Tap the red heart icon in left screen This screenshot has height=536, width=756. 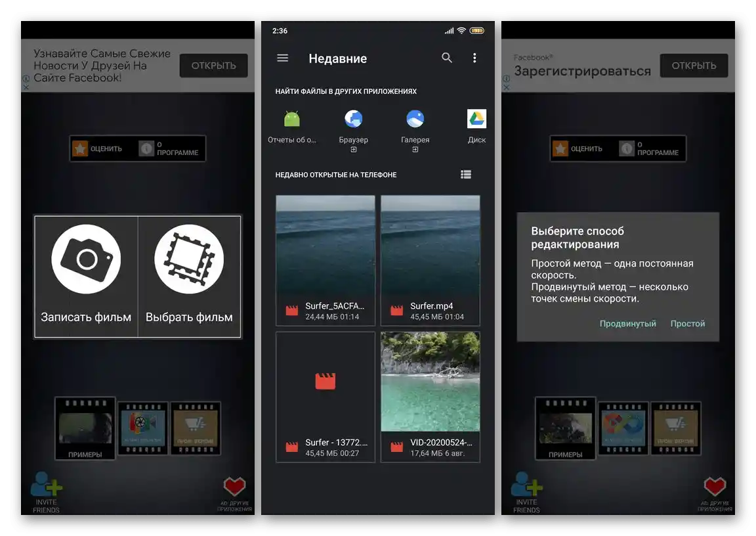tap(234, 486)
